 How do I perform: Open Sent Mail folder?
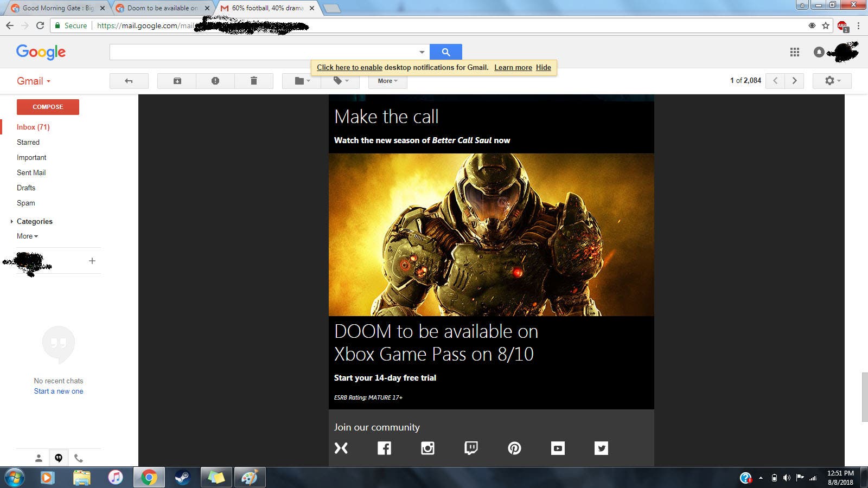coord(31,172)
